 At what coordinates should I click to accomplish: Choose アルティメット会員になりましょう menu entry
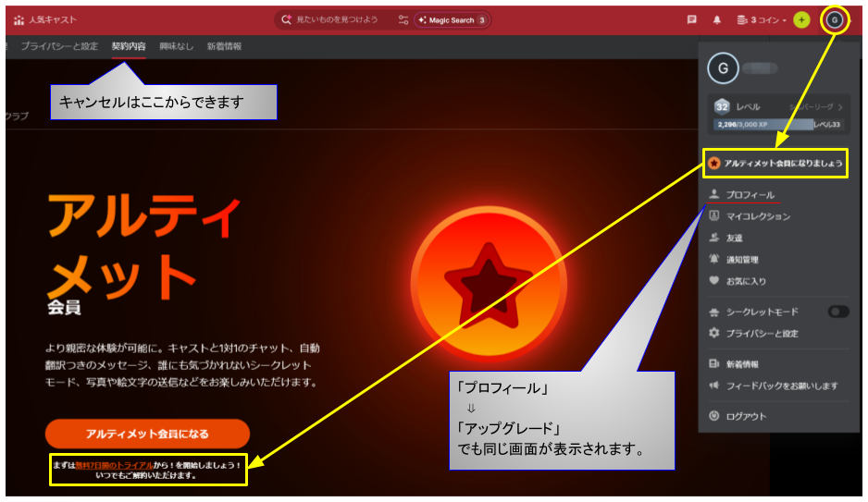[775, 163]
